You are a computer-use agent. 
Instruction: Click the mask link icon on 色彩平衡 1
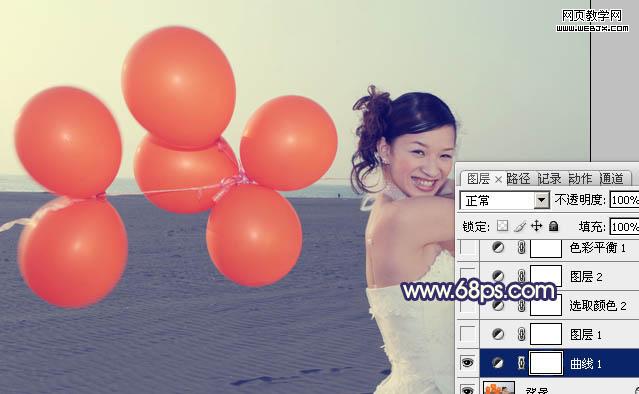pos(521,247)
